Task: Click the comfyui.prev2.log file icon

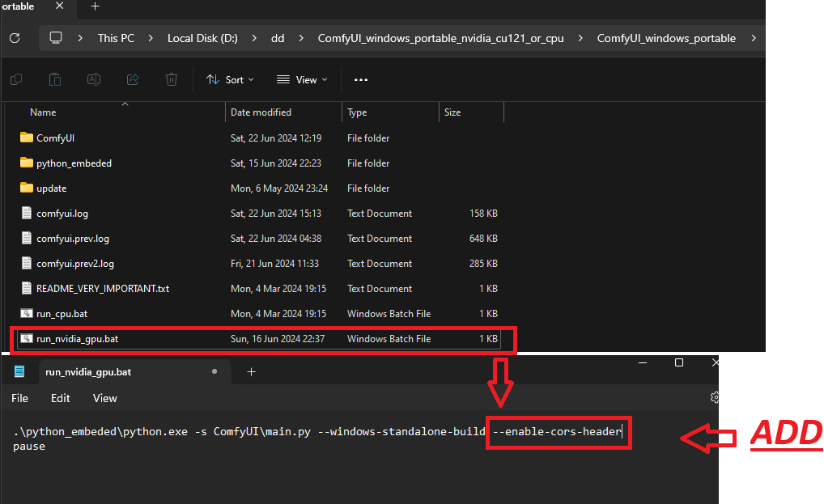Action: point(26,263)
